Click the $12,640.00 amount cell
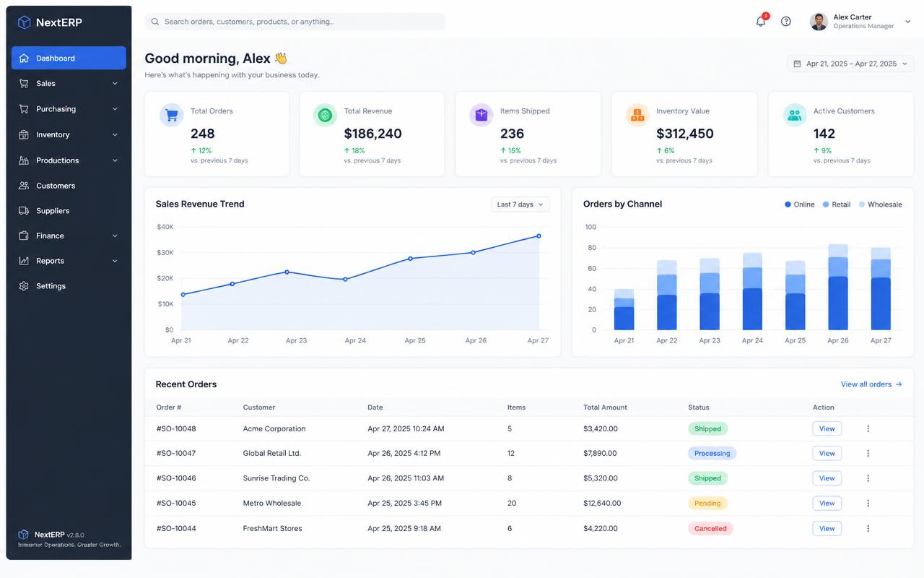The image size is (924, 578). [602, 504]
